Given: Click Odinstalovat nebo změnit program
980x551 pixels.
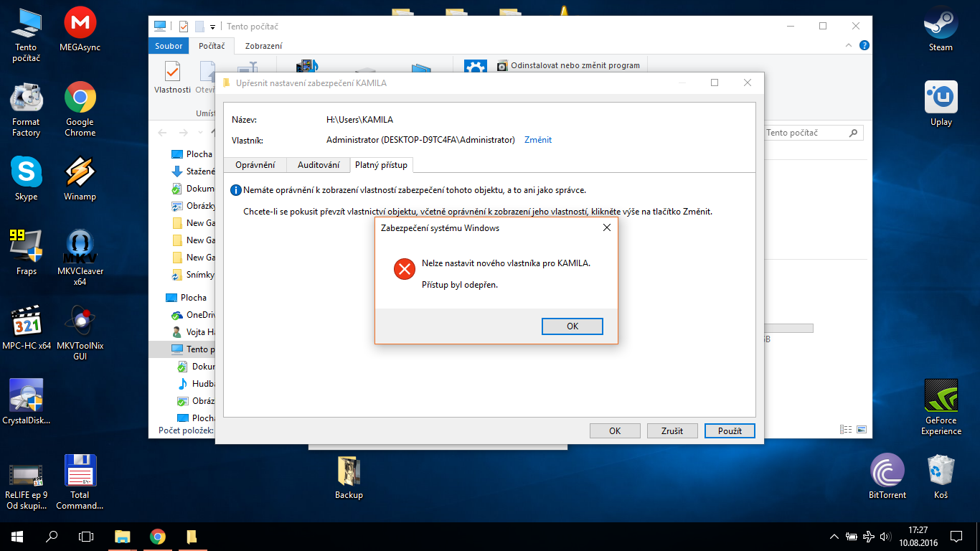Looking at the screenshot, I should pos(567,65).
